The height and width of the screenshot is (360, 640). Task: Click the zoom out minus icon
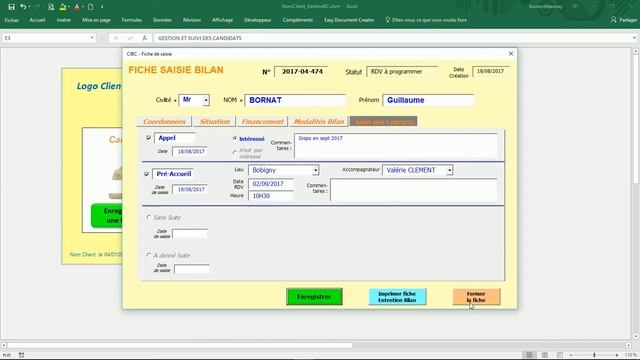pos(571,355)
